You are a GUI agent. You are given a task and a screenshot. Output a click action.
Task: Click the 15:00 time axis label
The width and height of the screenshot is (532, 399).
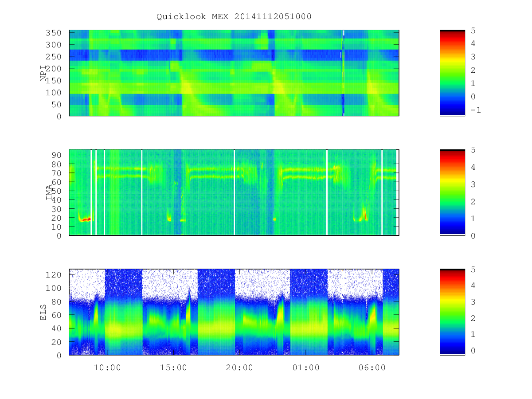[x=174, y=368]
